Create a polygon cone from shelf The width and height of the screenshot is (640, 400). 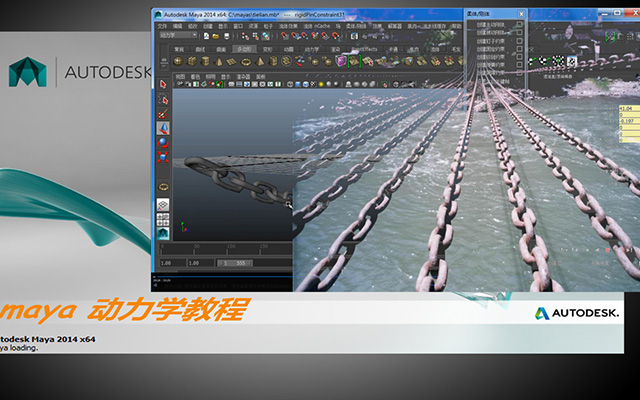click(218, 61)
